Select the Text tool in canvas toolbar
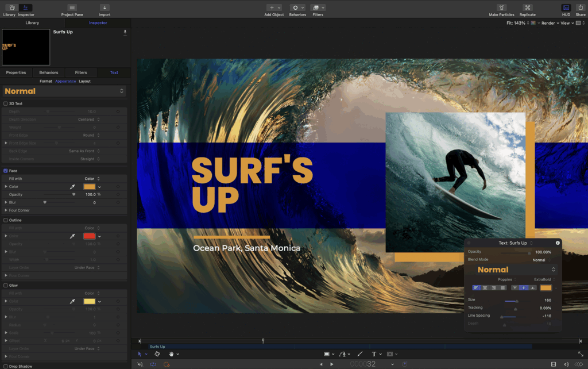The height and width of the screenshot is (369, 588). pyautogui.click(x=374, y=354)
